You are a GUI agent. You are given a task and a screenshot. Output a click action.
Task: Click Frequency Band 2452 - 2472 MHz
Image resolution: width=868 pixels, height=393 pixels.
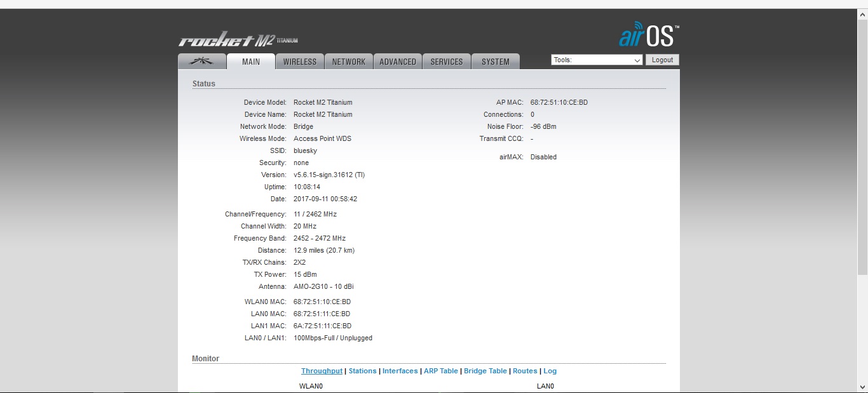pos(320,238)
